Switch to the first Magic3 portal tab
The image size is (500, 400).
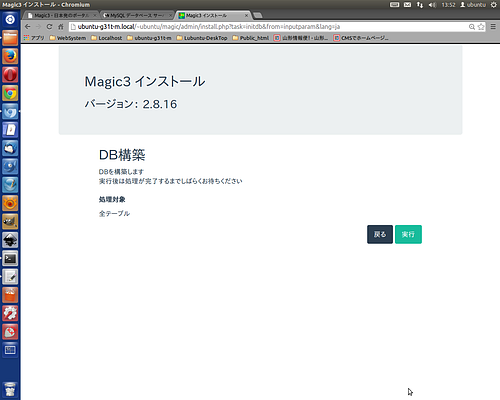click(x=61, y=15)
